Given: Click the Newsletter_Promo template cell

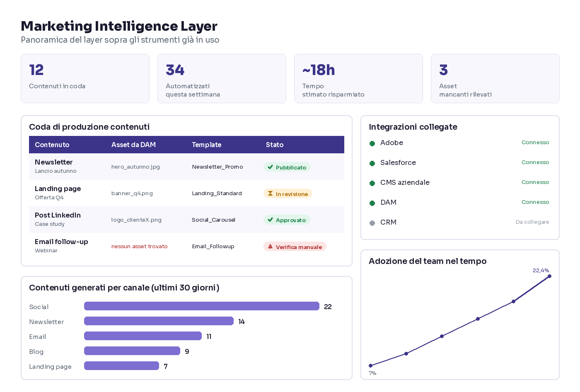Looking at the screenshot, I should pyautogui.click(x=217, y=167).
